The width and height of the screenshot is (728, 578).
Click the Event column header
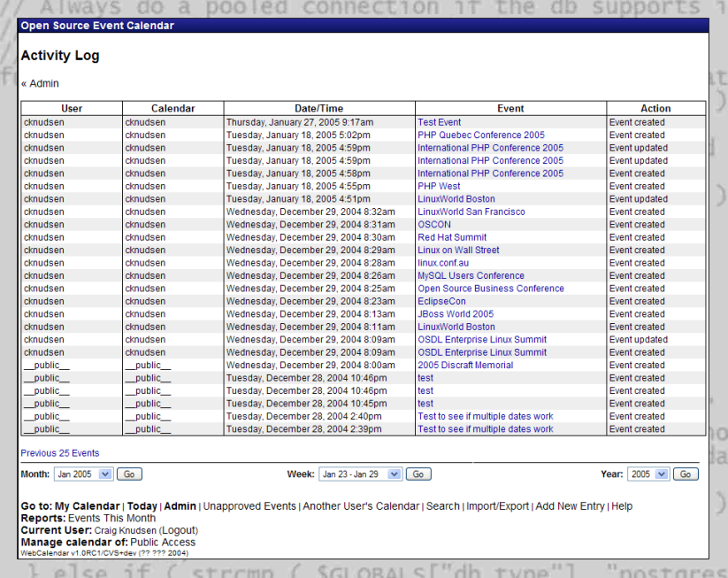[x=510, y=108]
